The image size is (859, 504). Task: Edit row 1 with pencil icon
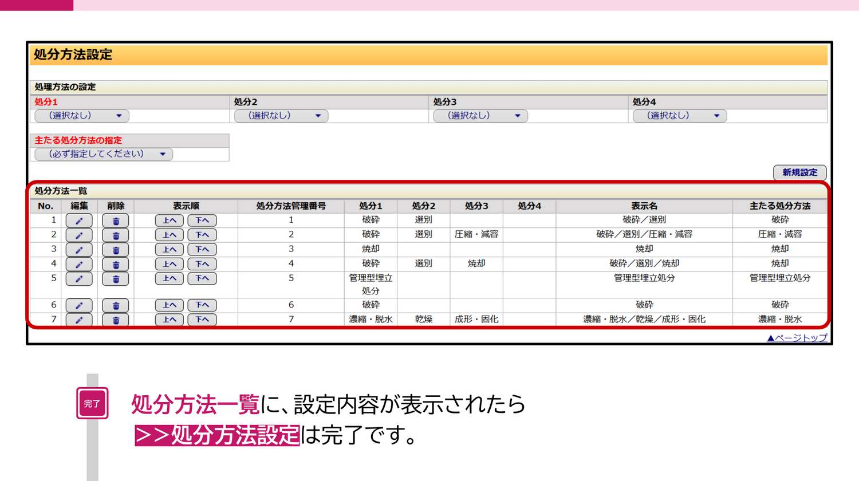pyautogui.click(x=79, y=220)
